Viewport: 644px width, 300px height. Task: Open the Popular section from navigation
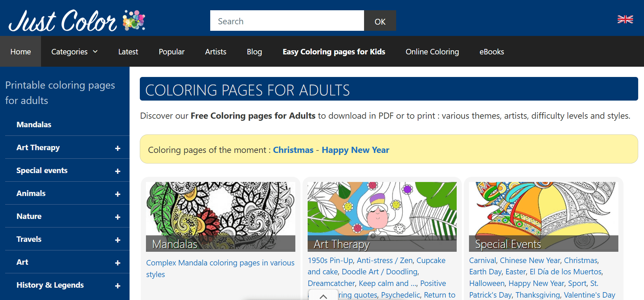[172, 52]
